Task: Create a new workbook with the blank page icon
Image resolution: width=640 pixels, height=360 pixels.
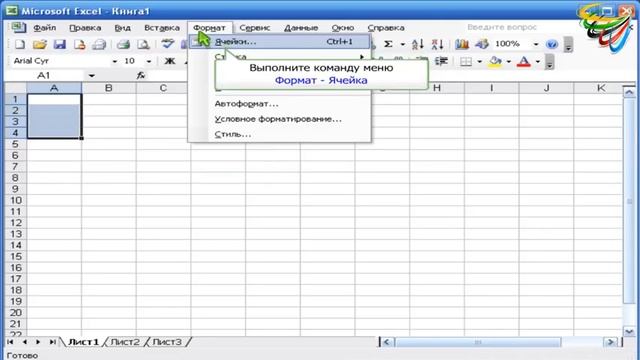Action: [x=20, y=44]
